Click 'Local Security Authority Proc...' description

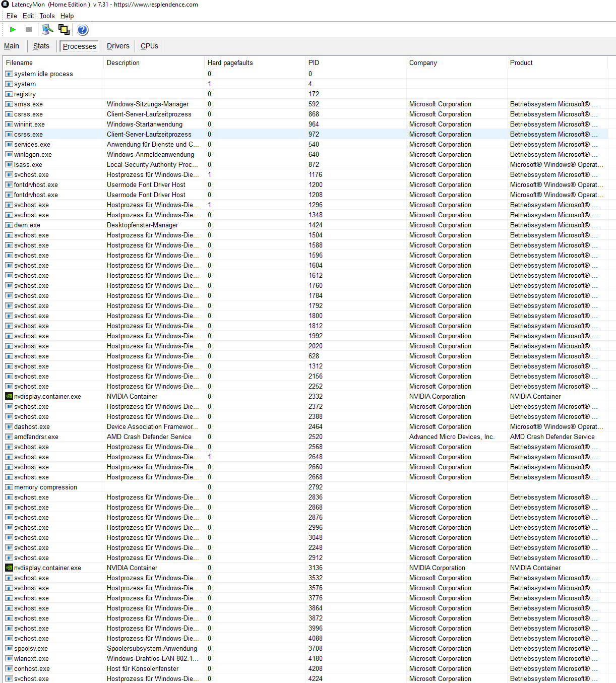point(152,164)
